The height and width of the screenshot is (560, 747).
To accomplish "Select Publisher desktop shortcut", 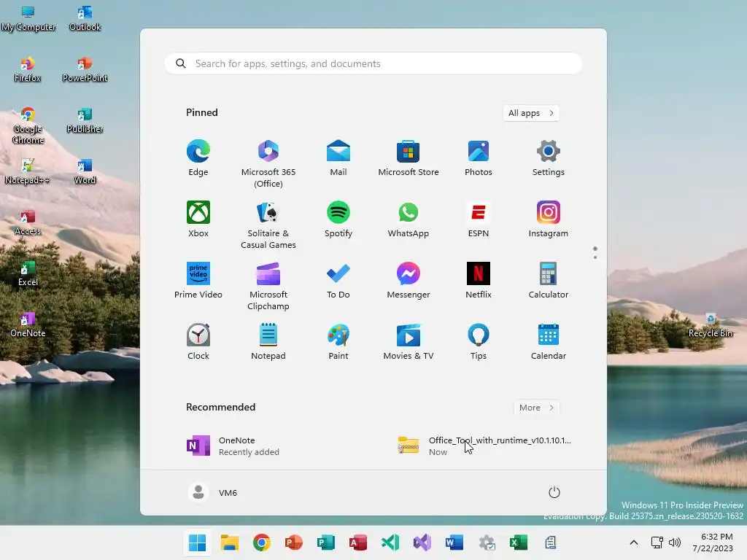I will pos(85,120).
